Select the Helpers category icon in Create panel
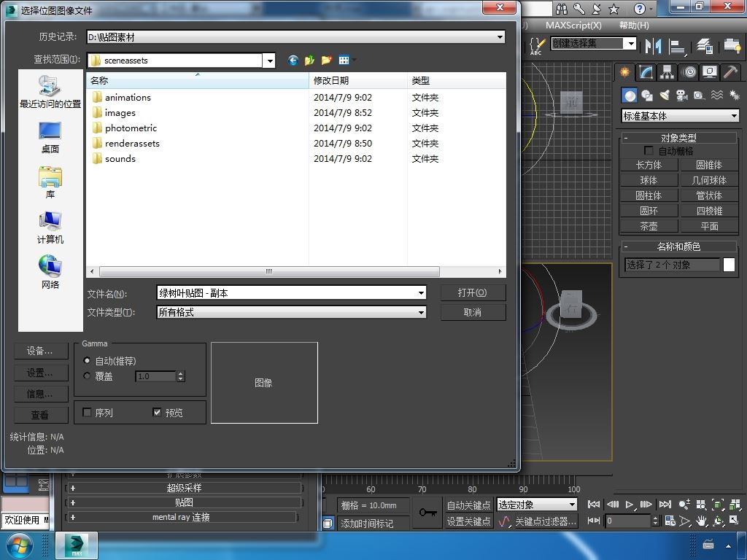Screen dimensions: 747x560 tap(699, 96)
